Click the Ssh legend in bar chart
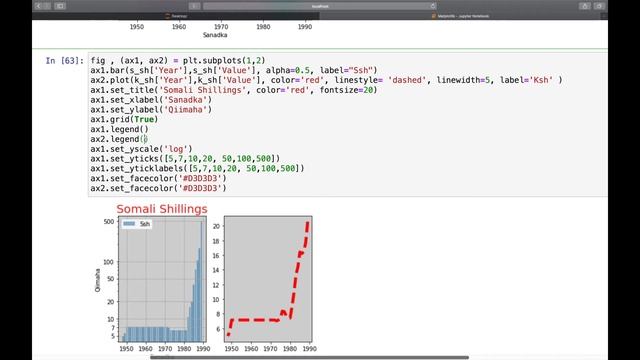This screenshot has width=640, height=360. pyautogui.click(x=137, y=224)
